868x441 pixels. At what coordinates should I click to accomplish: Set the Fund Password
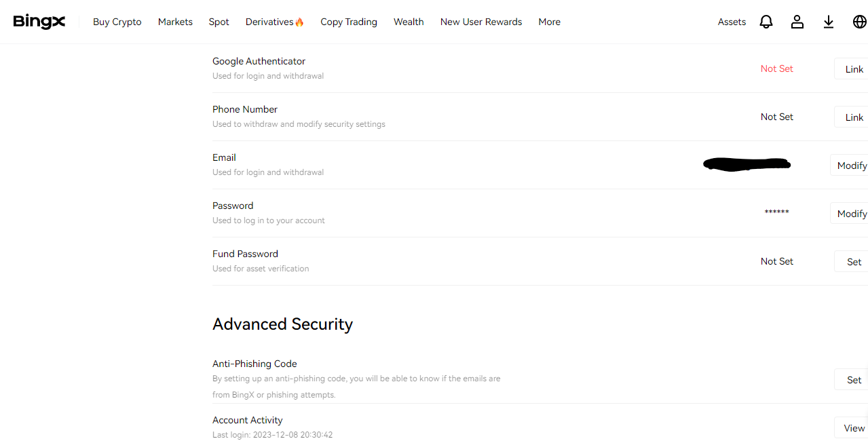coord(854,261)
